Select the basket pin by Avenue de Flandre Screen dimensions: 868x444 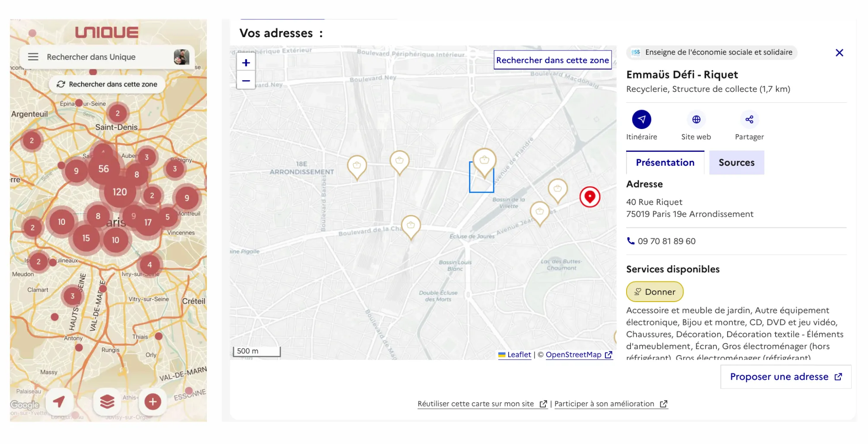tap(484, 162)
